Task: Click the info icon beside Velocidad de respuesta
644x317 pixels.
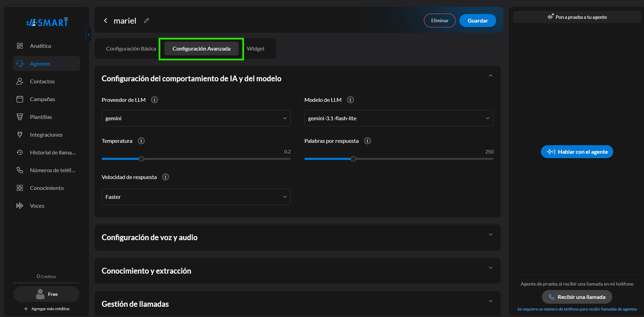Action: 166,177
